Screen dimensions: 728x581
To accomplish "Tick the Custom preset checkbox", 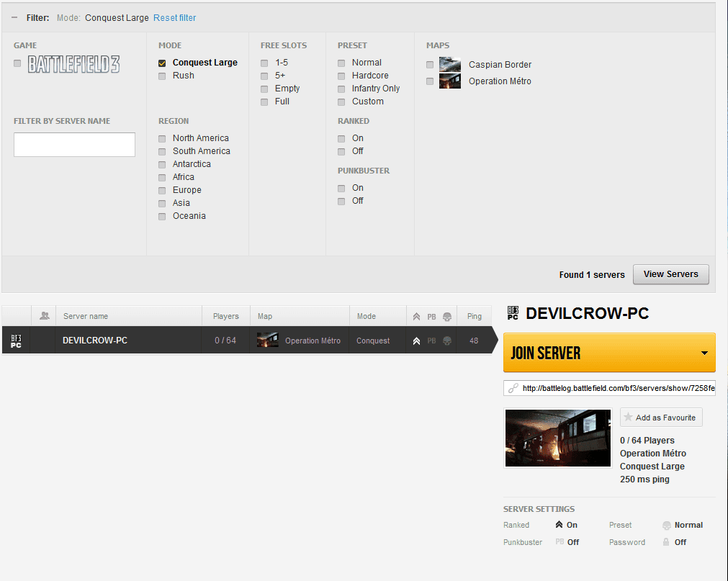I will click(341, 102).
